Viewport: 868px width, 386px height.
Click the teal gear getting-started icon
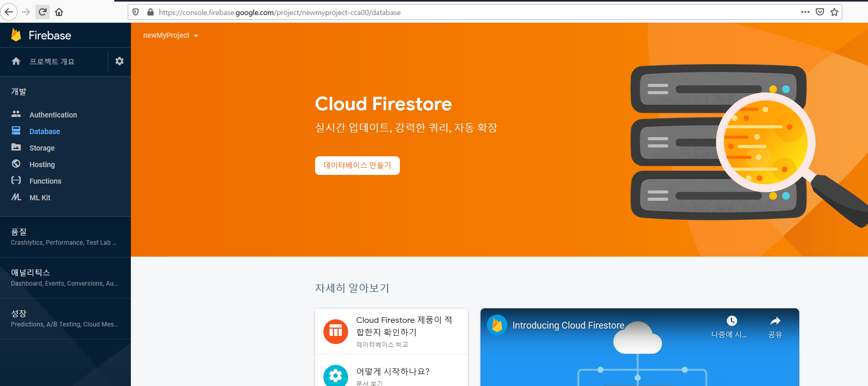click(x=336, y=376)
